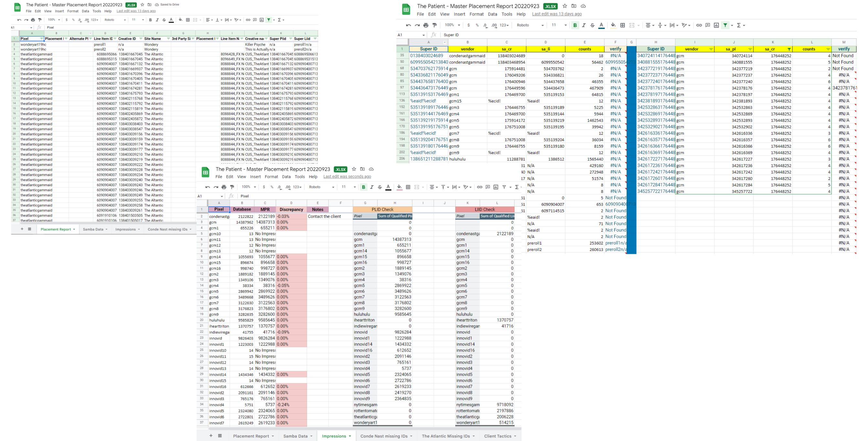Insert link in the Impressions sheet window

pyautogui.click(x=480, y=187)
